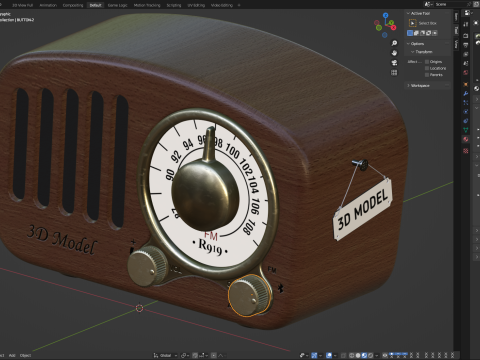Screen dimensions: 480x360
Task: Open the pivot point dropdown
Action: pos(184,355)
